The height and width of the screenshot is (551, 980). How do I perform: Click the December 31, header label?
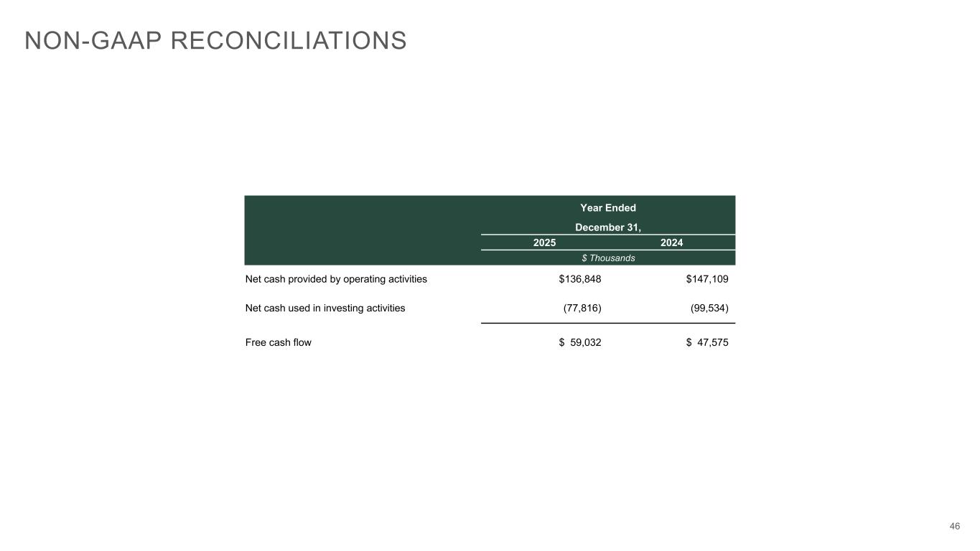(607, 227)
